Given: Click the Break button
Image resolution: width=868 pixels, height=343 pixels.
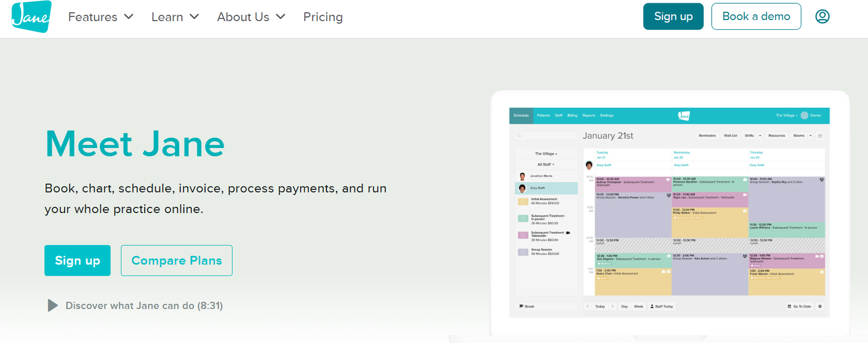Looking at the screenshot, I should [x=546, y=306].
